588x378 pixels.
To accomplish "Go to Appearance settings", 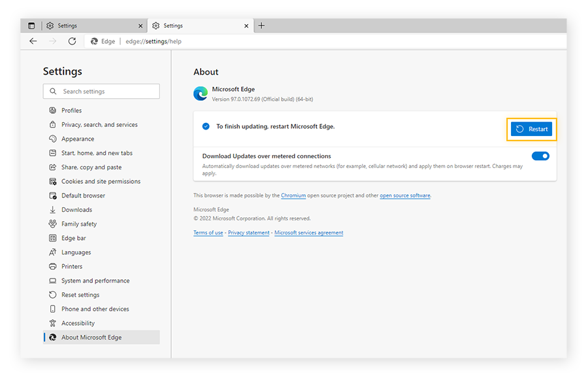I will [101, 139].
